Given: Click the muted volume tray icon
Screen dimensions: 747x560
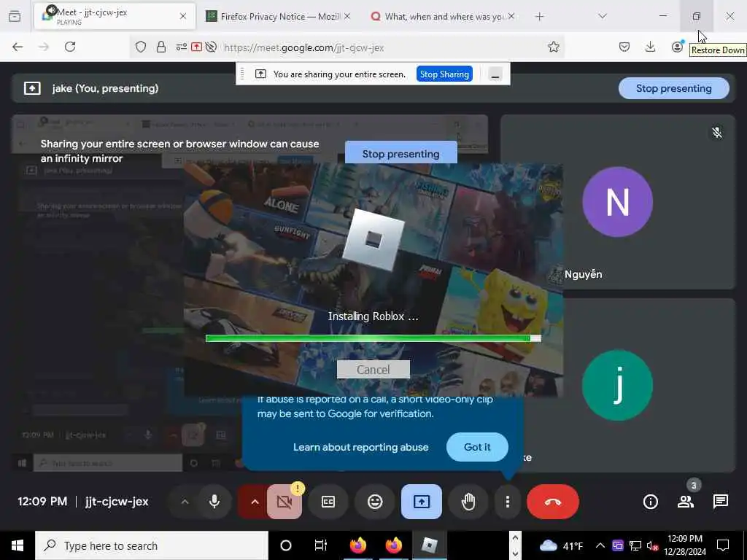Looking at the screenshot, I should (x=653, y=545).
